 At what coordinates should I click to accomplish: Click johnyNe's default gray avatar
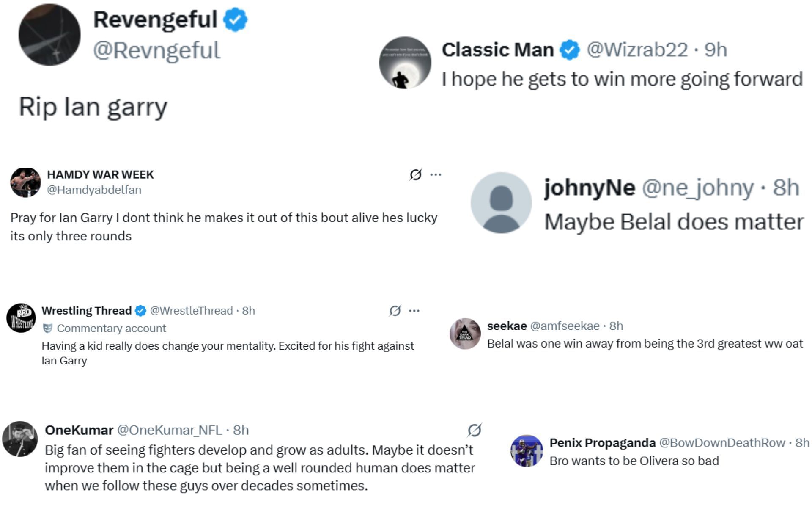tap(501, 203)
